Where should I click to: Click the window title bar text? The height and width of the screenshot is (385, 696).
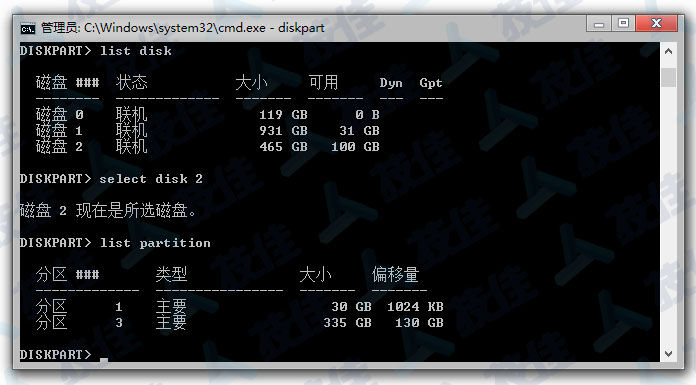click(x=182, y=28)
